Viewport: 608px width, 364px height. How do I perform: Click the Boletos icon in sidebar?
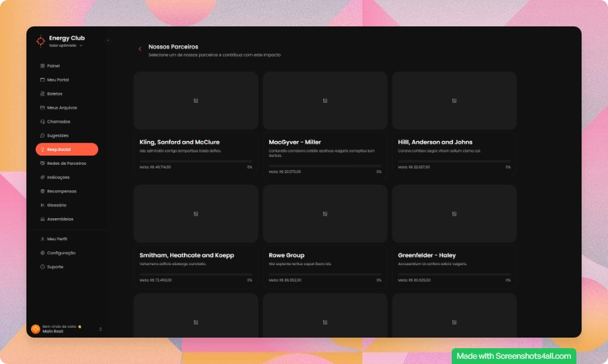pos(42,94)
